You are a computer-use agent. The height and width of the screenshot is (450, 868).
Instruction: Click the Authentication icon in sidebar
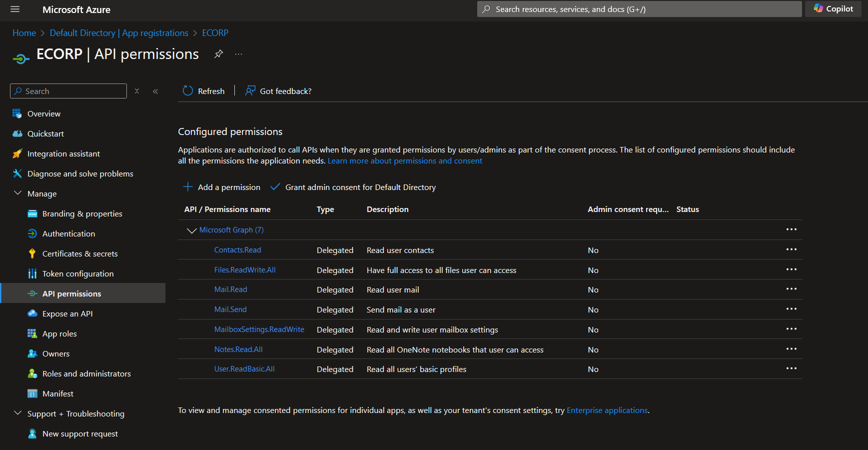[x=32, y=233]
